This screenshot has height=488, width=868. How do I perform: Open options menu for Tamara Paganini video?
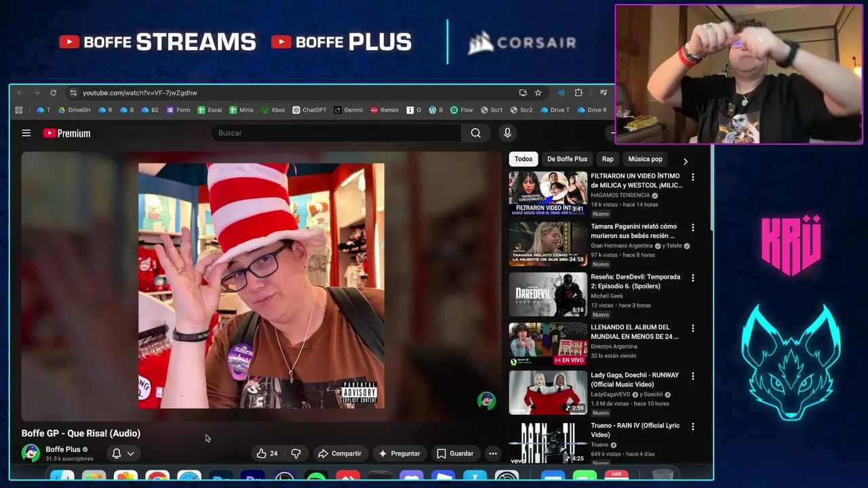692,227
